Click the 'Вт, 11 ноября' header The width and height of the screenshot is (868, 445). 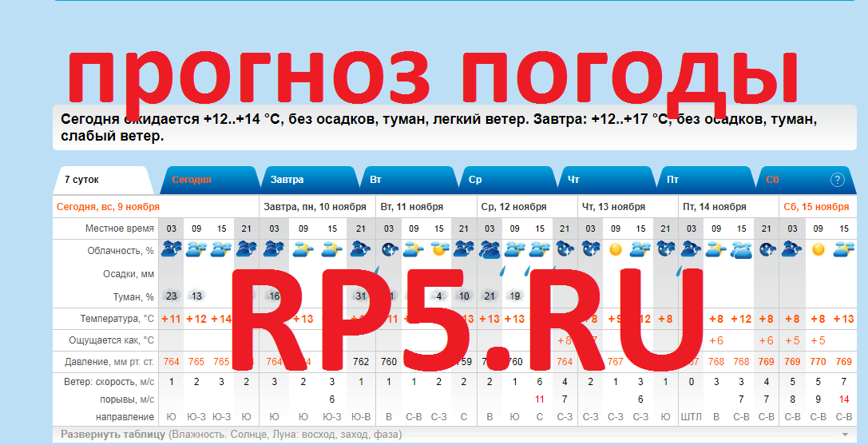[412, 207]
